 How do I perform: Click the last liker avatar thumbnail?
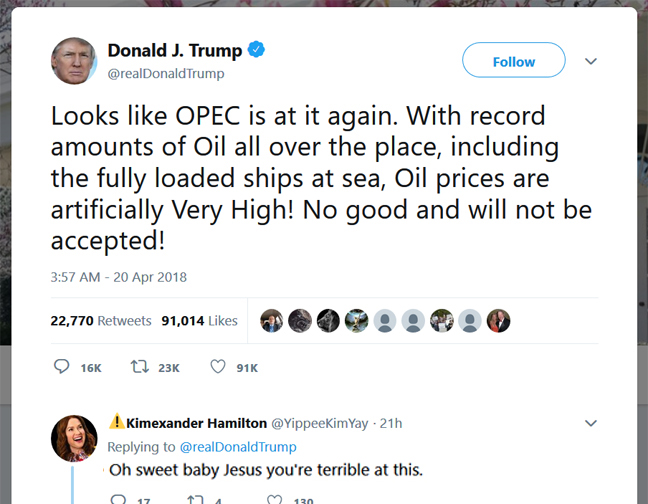tap(498, 321)
